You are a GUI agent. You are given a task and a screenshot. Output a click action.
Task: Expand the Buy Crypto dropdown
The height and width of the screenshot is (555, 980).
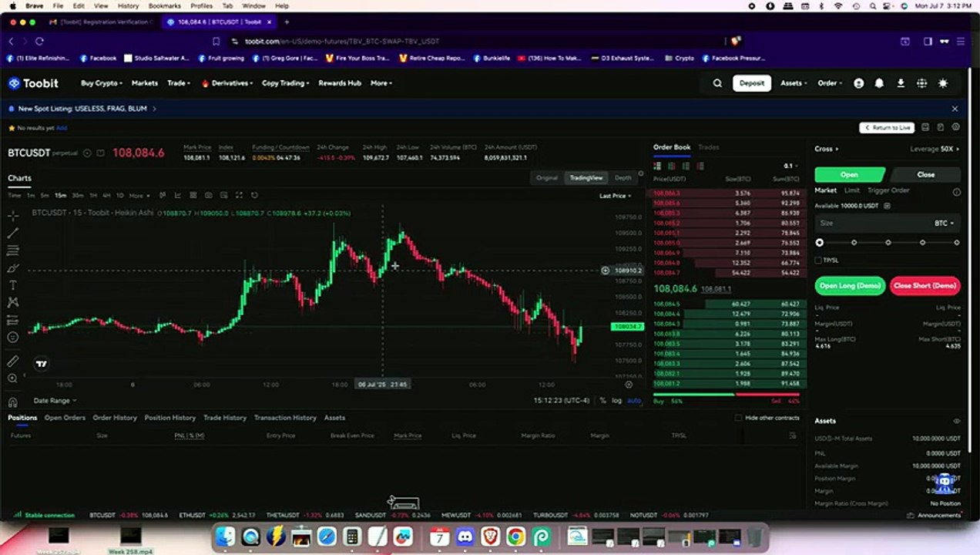click(x=102, y=83)
